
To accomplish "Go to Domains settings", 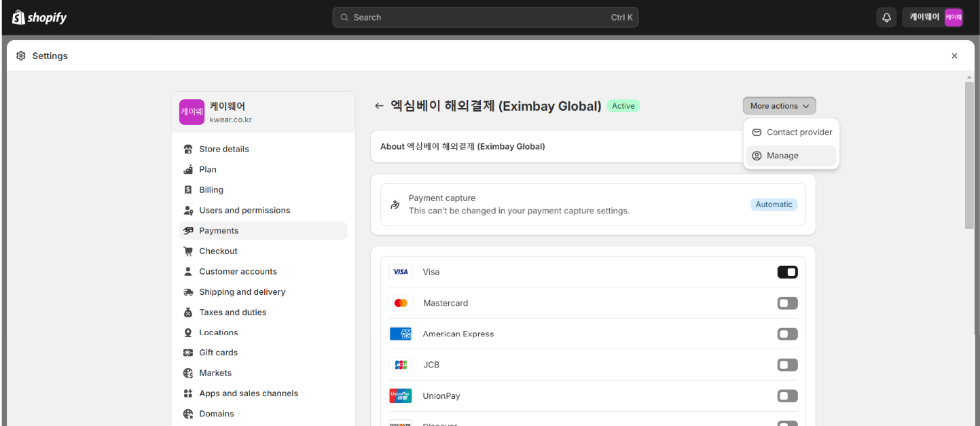I will click(263, 414).
